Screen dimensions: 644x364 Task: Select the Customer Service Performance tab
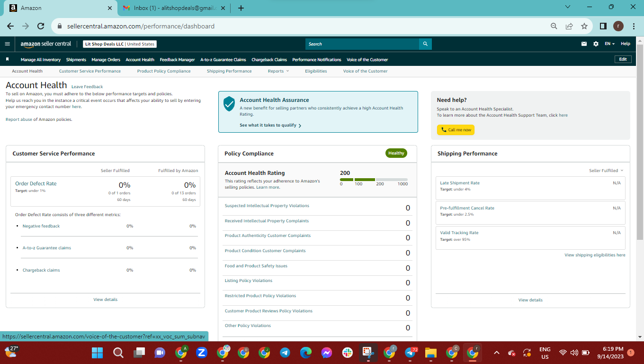(90, 71)
